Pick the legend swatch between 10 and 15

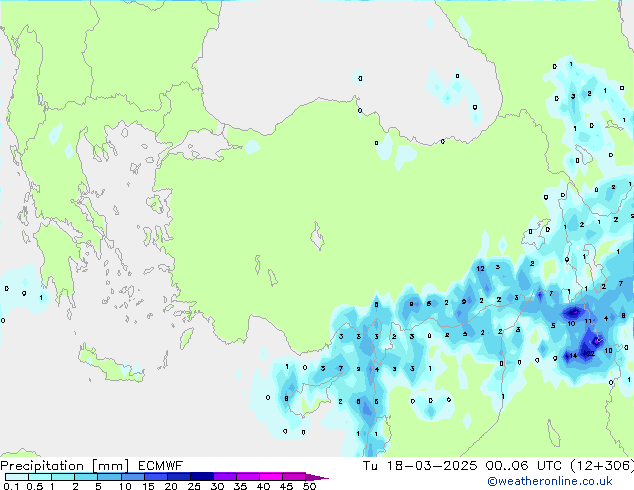(x=132, y=477)
